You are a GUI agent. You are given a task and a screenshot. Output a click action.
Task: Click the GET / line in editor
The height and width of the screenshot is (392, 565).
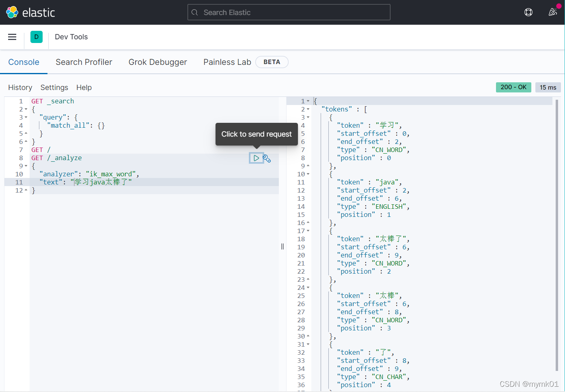click(41, 150)
